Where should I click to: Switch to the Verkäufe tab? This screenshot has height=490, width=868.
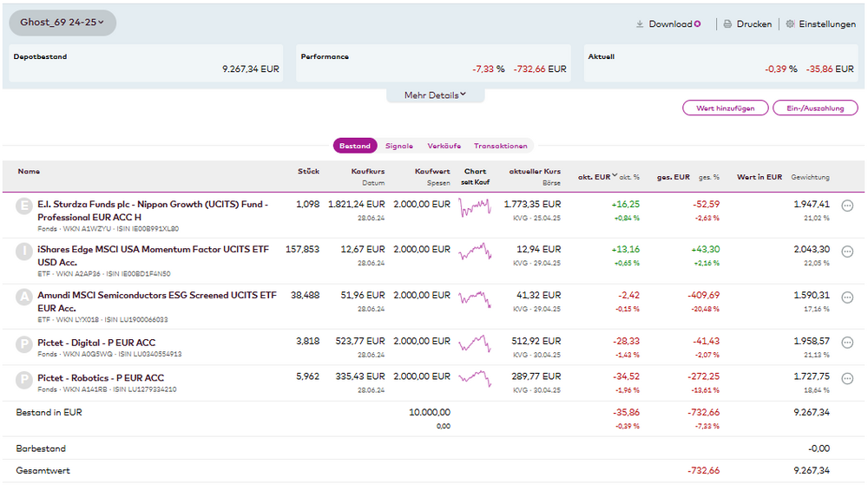pos(444,146)
